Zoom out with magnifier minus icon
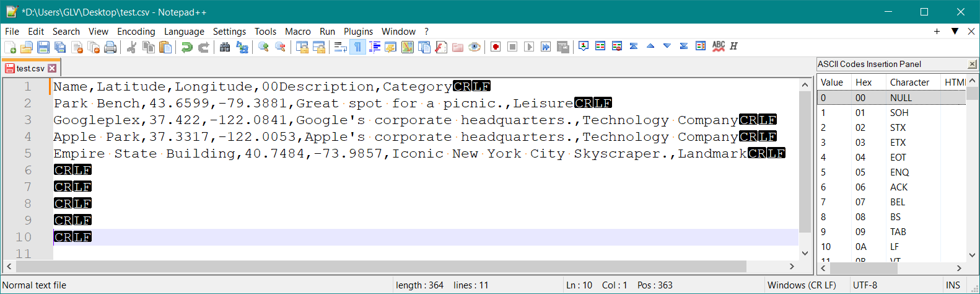The height and width of the screenshot is (294, 980). coord(280,47)
